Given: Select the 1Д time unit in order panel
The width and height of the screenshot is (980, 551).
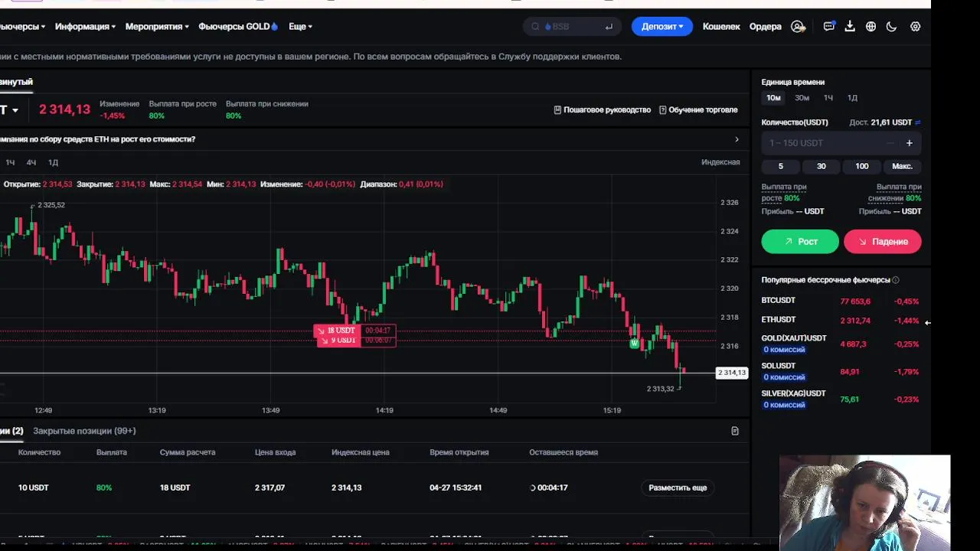Looking at the screenshot, I should pyautogui.click(x=852, y=98).
